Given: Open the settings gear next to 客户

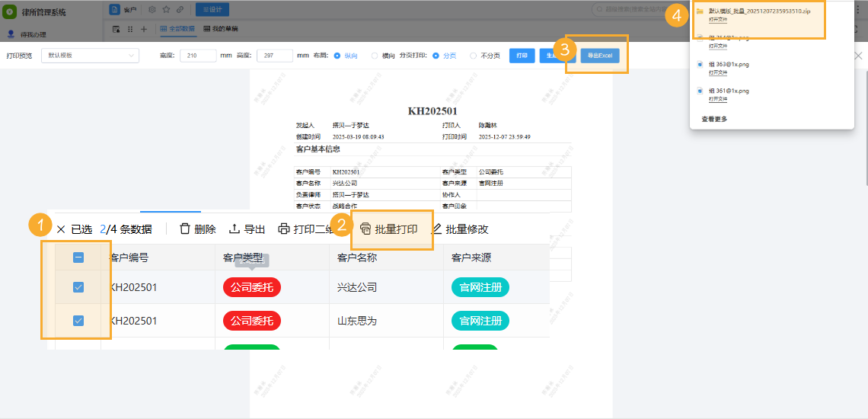Looking at the screenshot, I should click(x=152, y=9).
